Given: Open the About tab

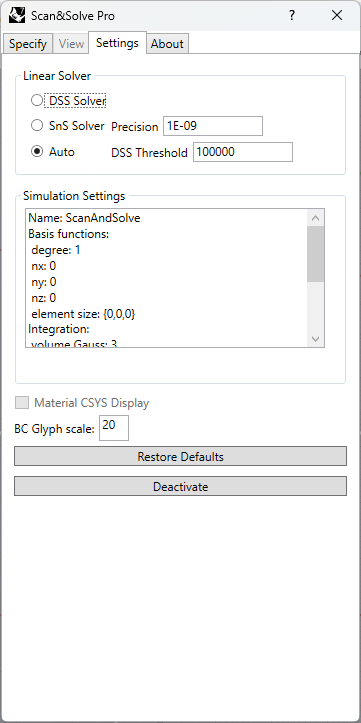Looking at the screenshot, I should (167, 44).
